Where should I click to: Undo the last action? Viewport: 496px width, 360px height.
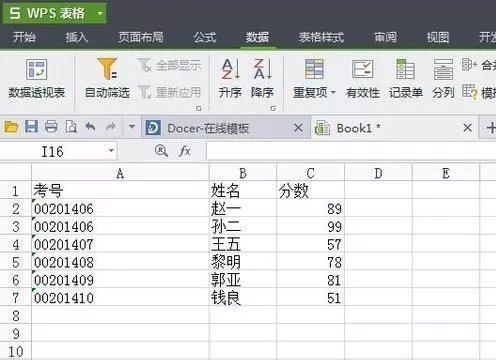[x=90, y=127]
